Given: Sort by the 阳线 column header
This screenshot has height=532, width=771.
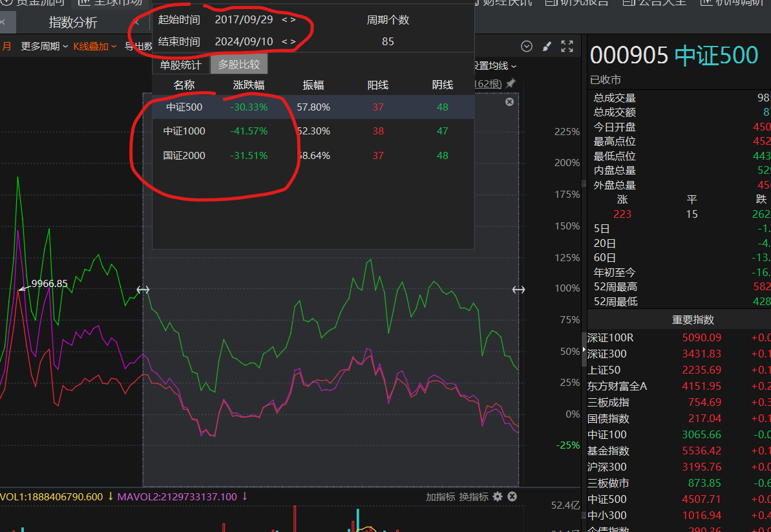Looking at the screenshot, I should (x=377, y=85).
